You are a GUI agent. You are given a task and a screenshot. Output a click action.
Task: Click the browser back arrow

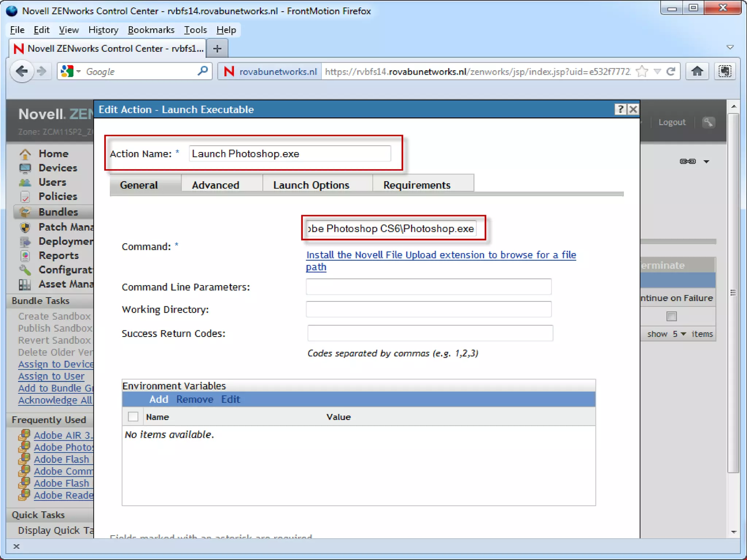22,71
